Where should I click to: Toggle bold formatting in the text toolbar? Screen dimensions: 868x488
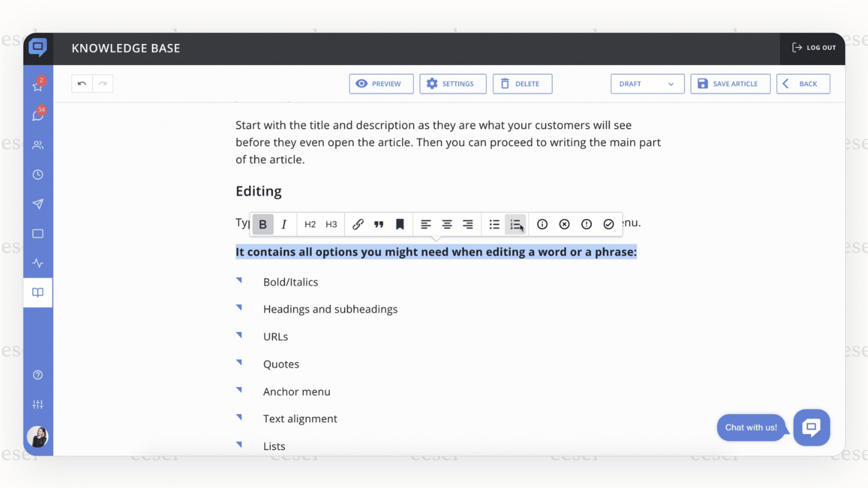262,224
